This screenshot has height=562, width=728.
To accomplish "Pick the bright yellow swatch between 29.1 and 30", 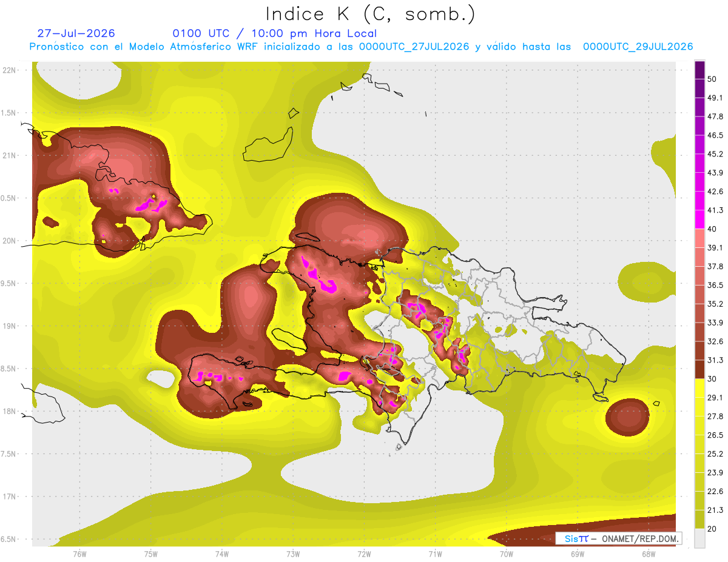I will point(699,388).
